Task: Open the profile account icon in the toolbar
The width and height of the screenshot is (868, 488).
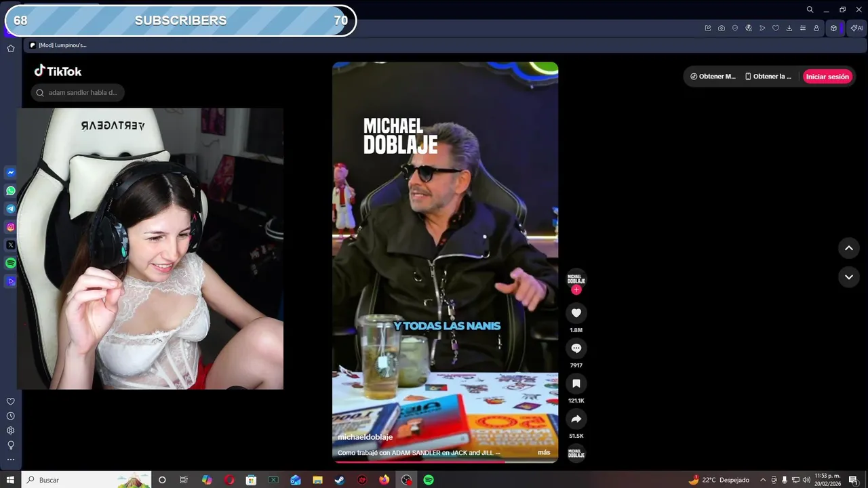Action: 816,28
